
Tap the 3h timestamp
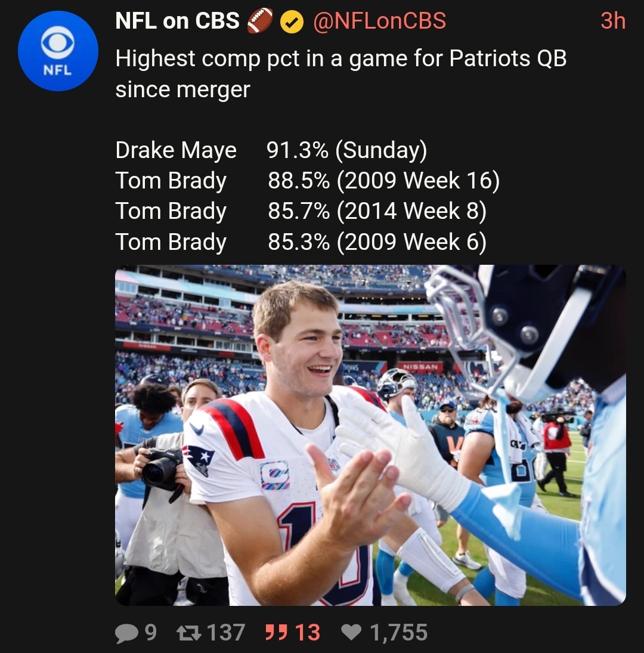(612, 22)
